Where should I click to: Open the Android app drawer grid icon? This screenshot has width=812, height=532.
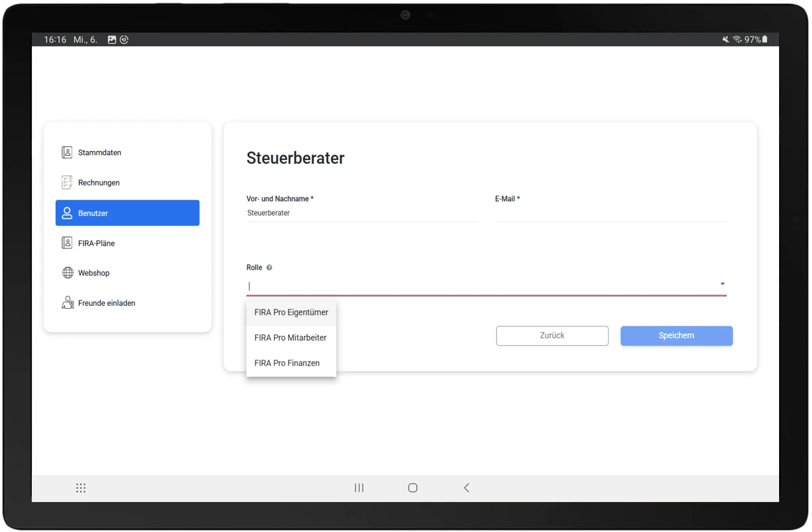point(81,488)
